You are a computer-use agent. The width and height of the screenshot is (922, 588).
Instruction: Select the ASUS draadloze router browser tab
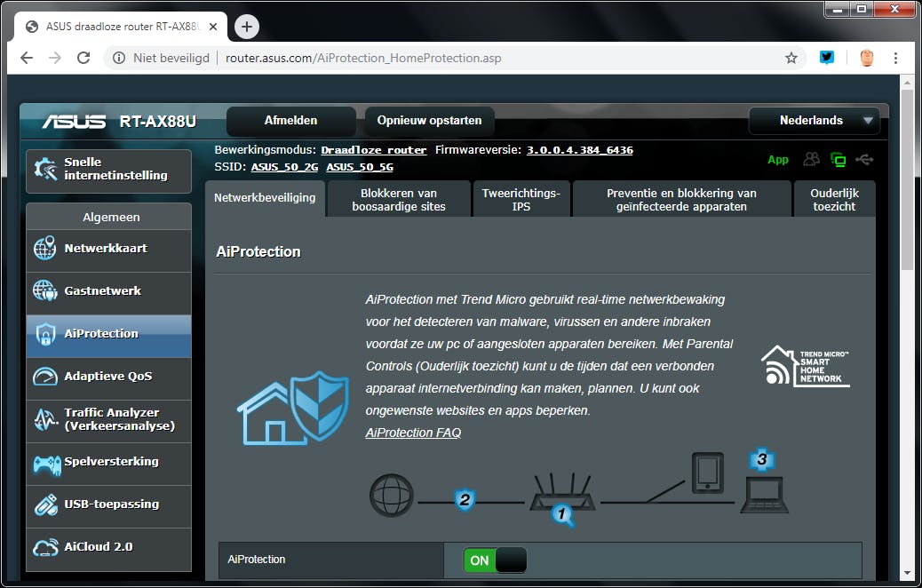(x=121, y=27)
